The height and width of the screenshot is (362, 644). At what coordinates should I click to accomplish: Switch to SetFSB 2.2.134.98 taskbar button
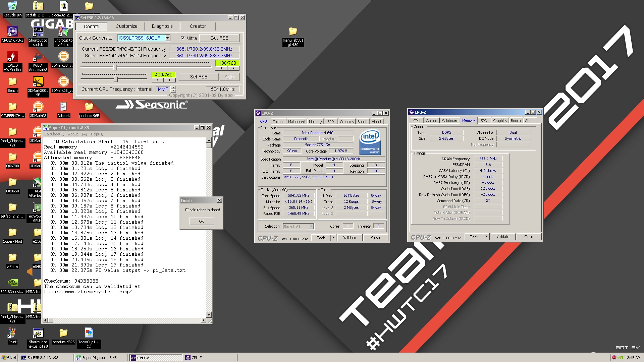(x=46, y=358)
